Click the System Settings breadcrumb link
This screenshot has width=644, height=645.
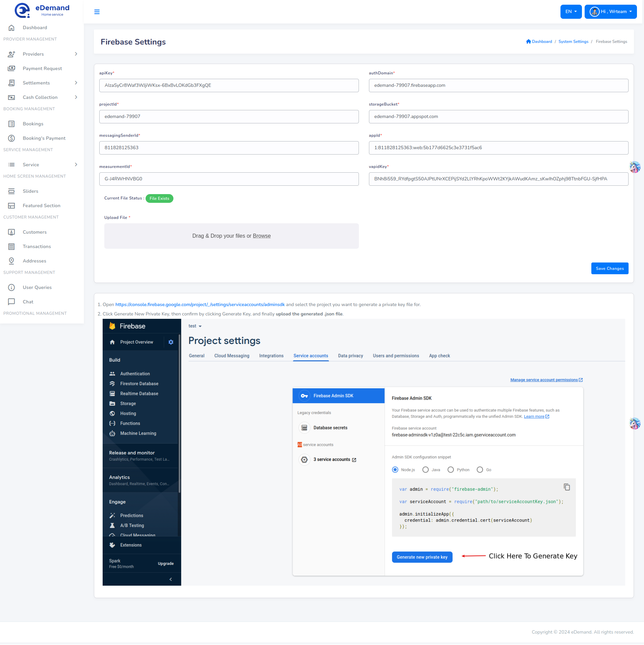[573, 42]
